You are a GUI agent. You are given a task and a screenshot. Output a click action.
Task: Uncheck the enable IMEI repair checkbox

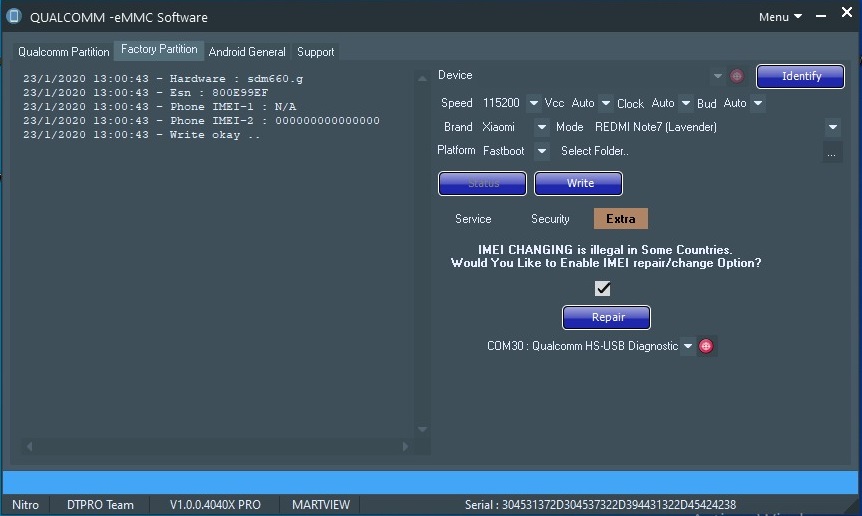pyautogui.click(x=603, y=288)
